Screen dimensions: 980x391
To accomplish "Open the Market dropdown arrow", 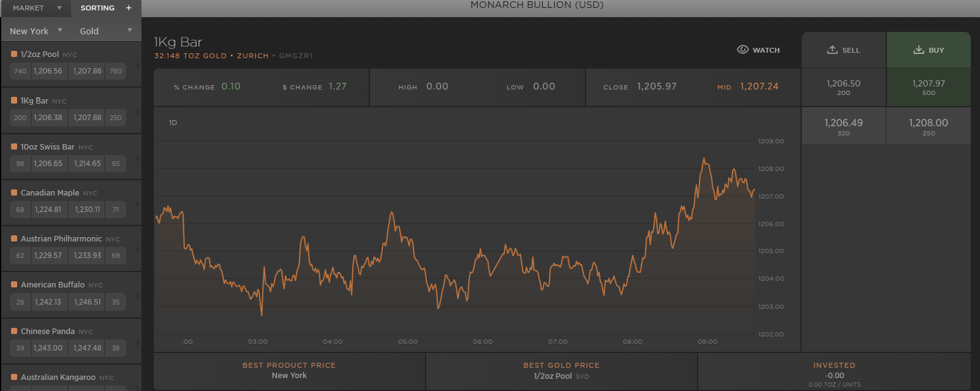I will pyautogui.click(x=59, y=8).
